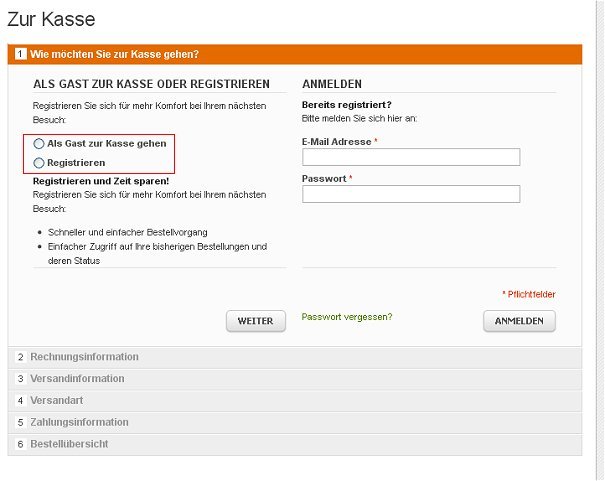Focus the Passwort input field
The image size is (605, 481).
(410, 194)
